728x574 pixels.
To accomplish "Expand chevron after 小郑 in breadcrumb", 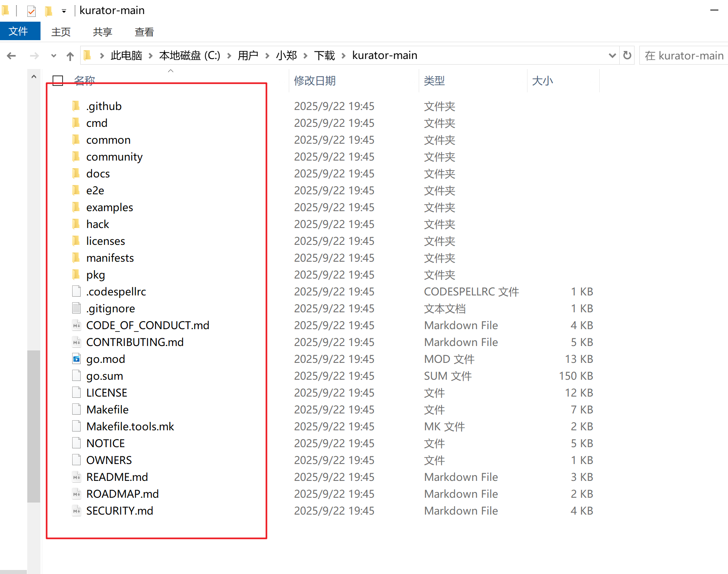I will point(306,56).
